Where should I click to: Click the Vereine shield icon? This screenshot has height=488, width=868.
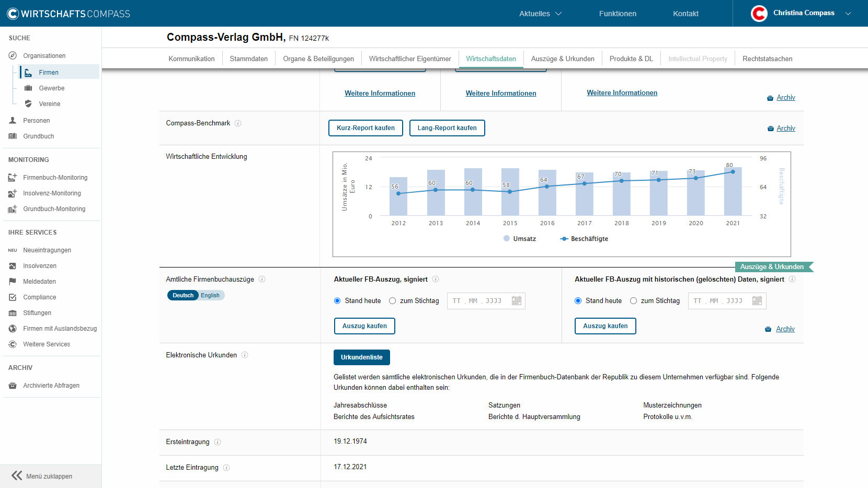click(x=28, y=104)
